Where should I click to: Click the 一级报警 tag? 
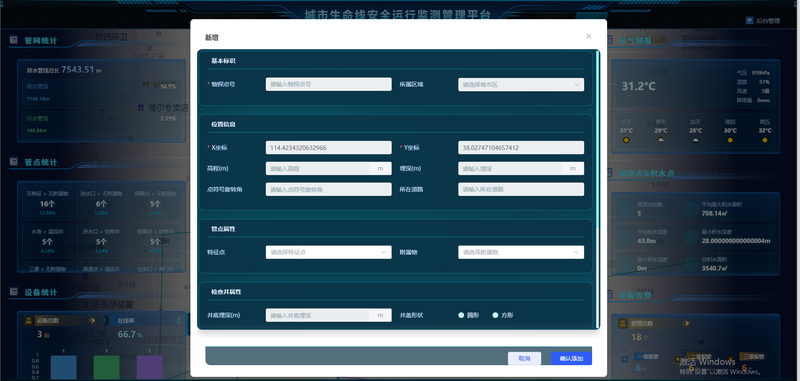click(x=645, y=357)
